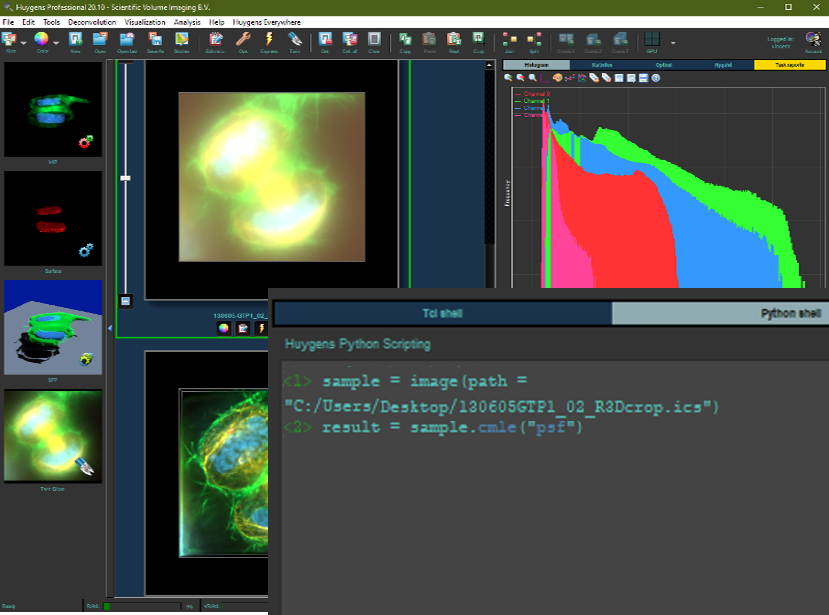Expand the Color dropdown arrow
Image resolution: width=829 pixels, height=615 pixels.
tap(56, 43)
